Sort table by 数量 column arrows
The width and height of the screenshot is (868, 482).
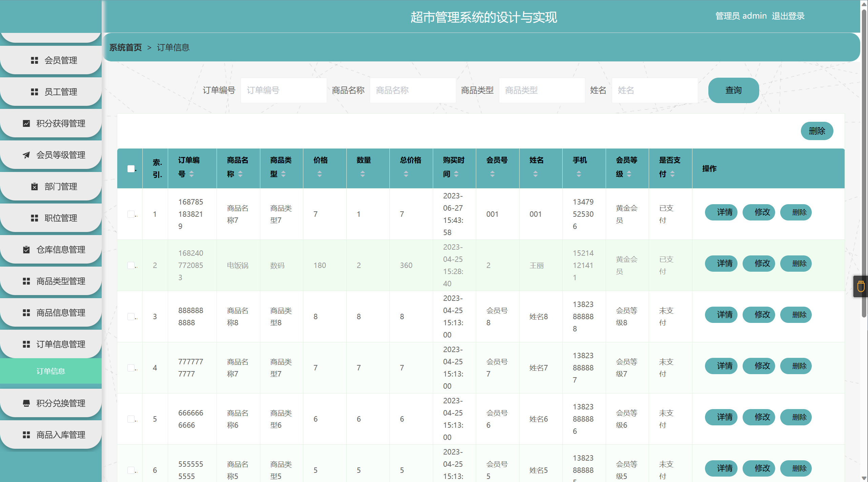(x=363, y=174)
